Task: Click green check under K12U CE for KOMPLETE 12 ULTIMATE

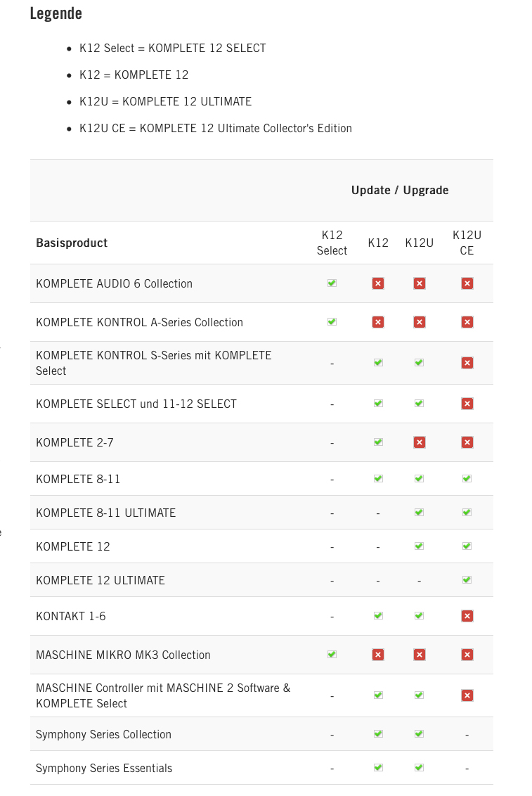Action: click(x=467, y=579)
